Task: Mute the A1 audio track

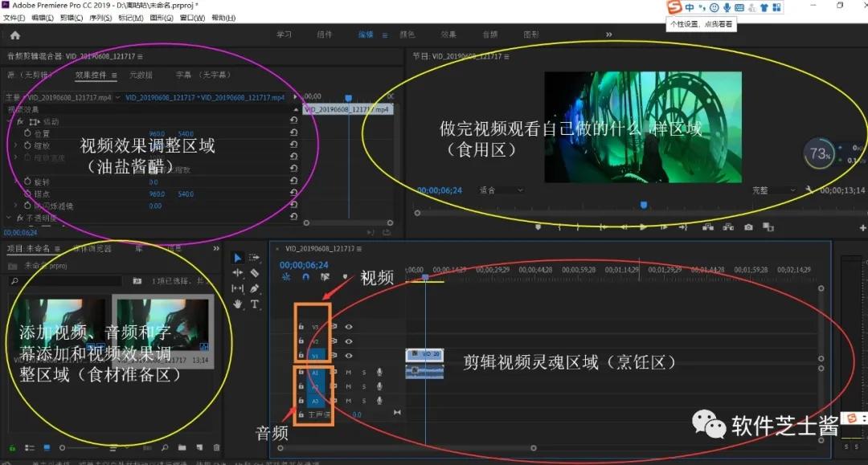Action: click(347, 370)
